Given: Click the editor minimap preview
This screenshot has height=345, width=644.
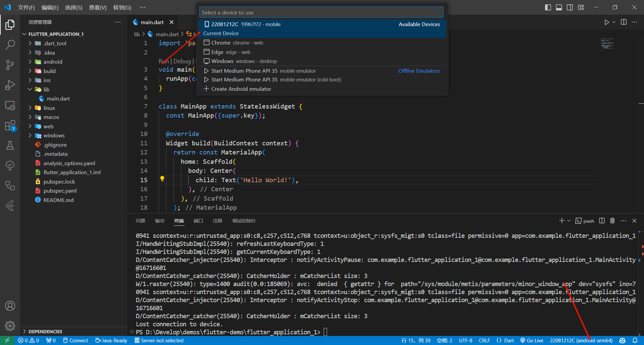Looking at the screenshot, I should (x=607, y=45).
